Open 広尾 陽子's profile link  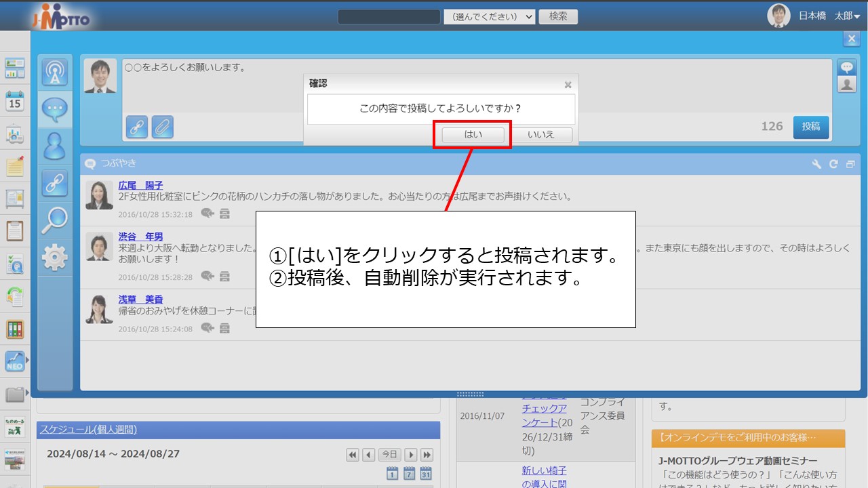(x=140, y=185)
